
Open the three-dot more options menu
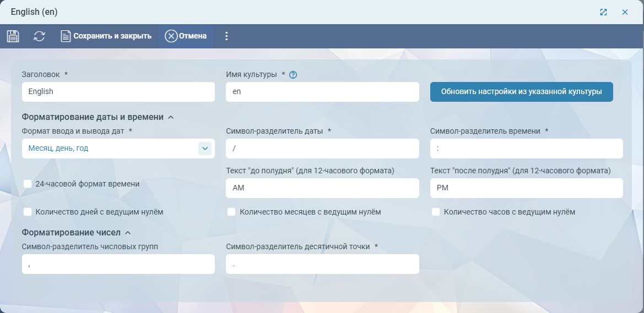[x=226, y=36]
